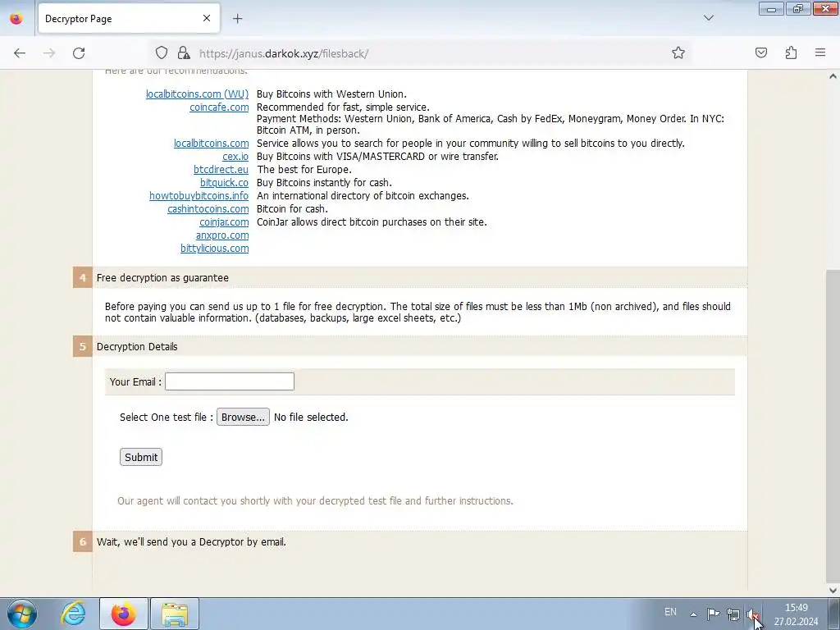The height and width of the screenshot is (630, 840).
Task: Launch Internet Explorer from taskbar
Action: (x=73, y=614)
